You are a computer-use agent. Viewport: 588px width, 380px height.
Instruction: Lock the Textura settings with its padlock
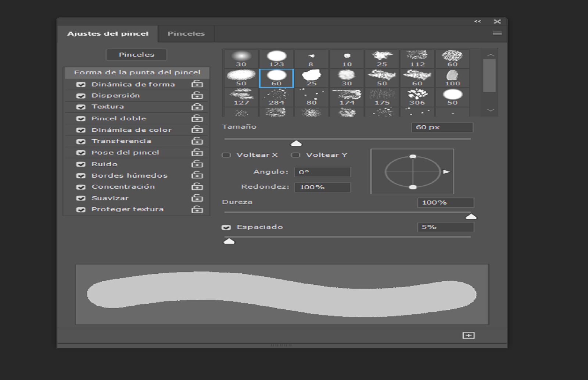click(198, 107)
